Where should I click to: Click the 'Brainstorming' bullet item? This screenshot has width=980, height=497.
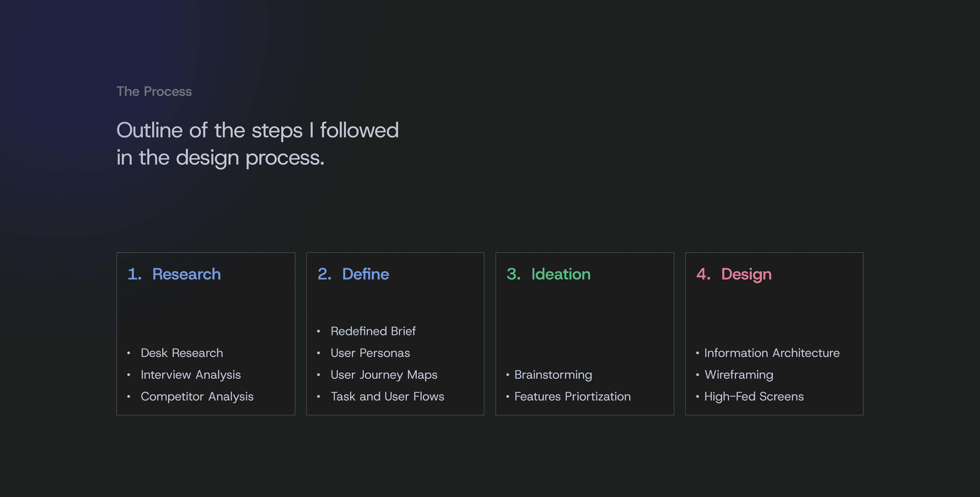click(x=553, y=375)
